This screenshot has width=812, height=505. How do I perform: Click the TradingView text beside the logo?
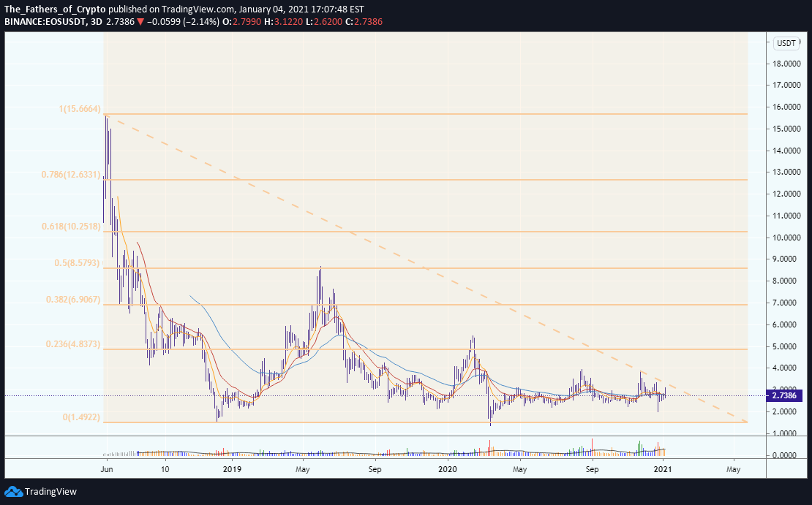[50, 492]
